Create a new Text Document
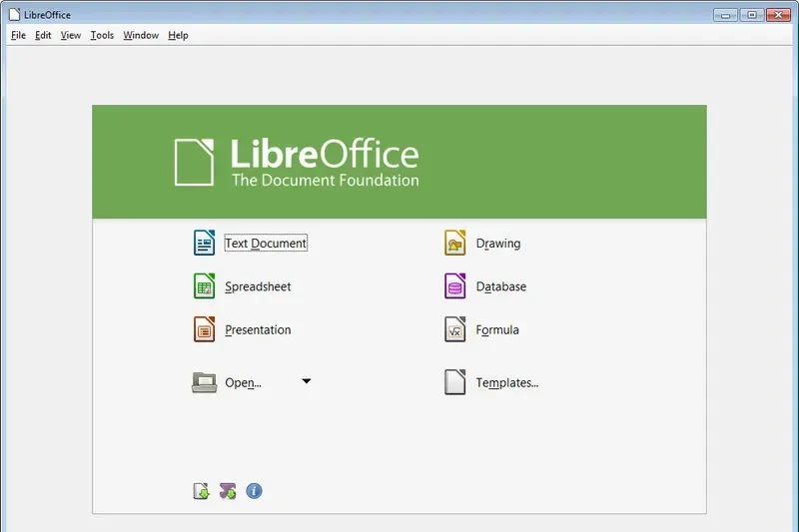The image size is (799, 532). click(266, 244)
